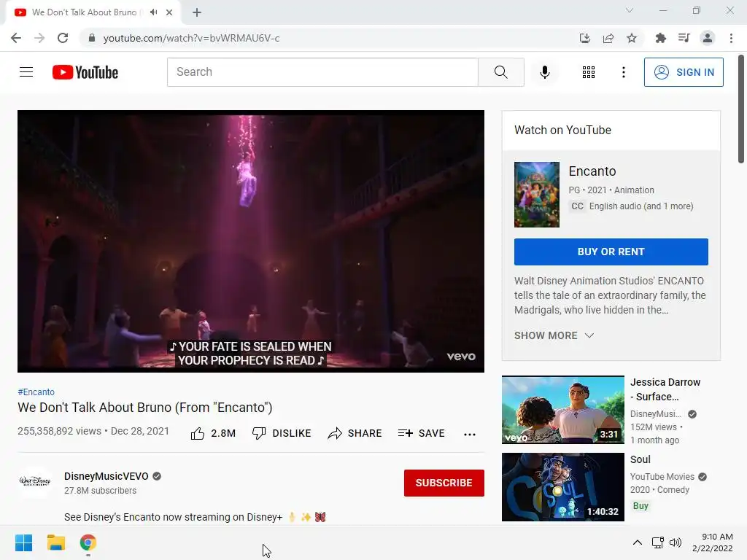Open Chrome profile avatar icon
Viewport: 747px width, 560px height.
[x=708, y=38]
